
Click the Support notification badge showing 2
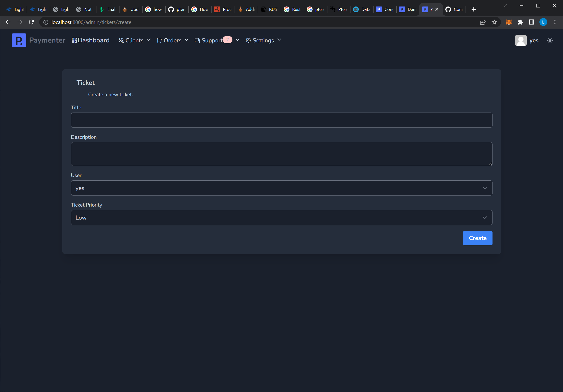(228, 39)
